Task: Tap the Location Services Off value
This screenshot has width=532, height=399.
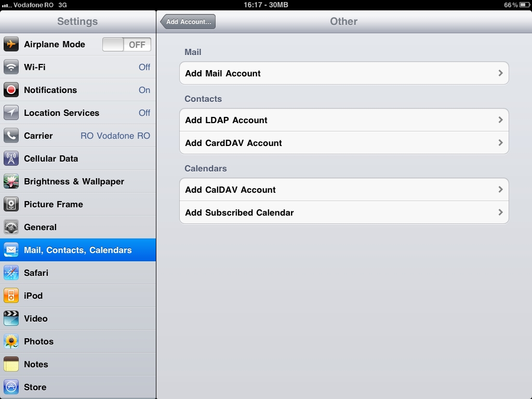Action: [144, 113]
